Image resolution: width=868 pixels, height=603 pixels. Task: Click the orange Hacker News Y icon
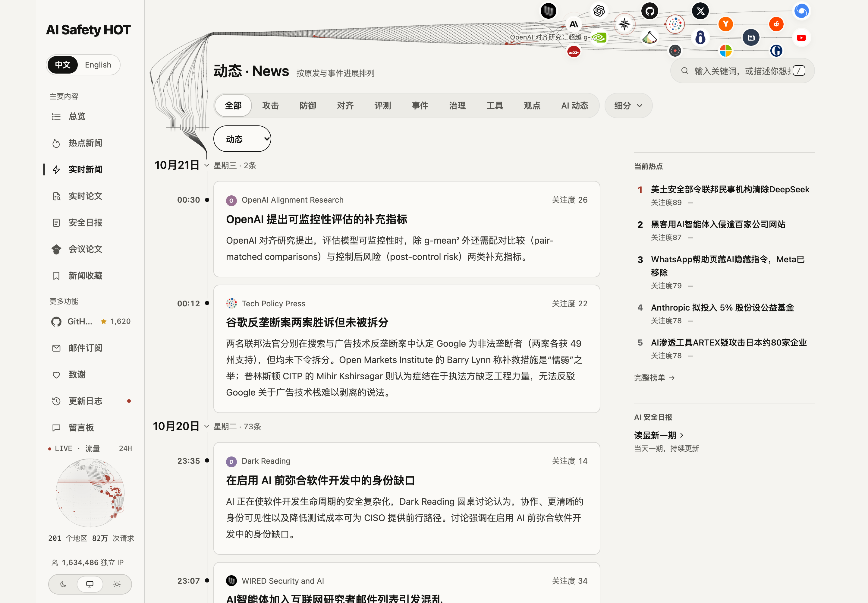click(x=725, y=24)
